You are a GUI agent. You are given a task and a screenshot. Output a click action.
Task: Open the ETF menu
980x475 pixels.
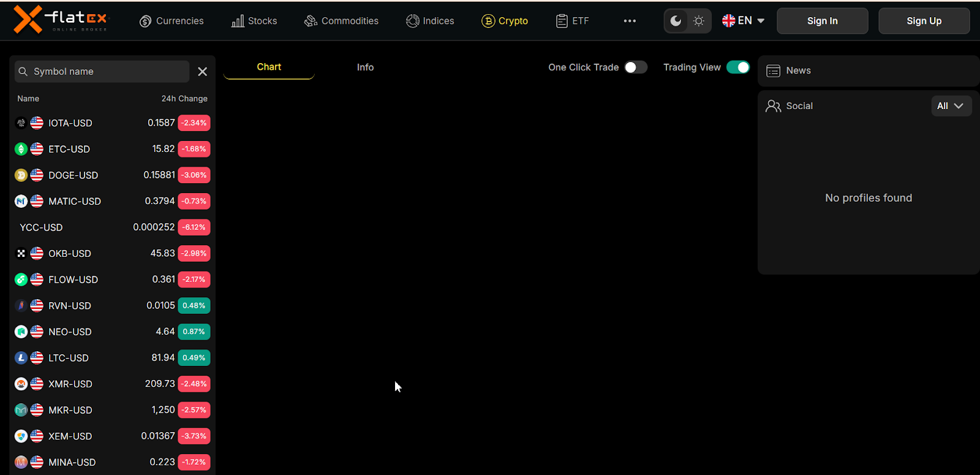pos(572,21)
